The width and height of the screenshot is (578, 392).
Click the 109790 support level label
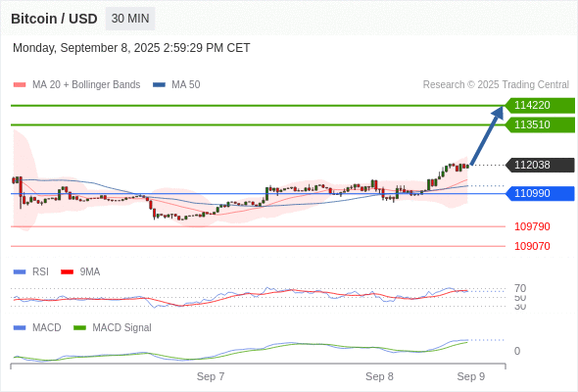pos(532,226)
